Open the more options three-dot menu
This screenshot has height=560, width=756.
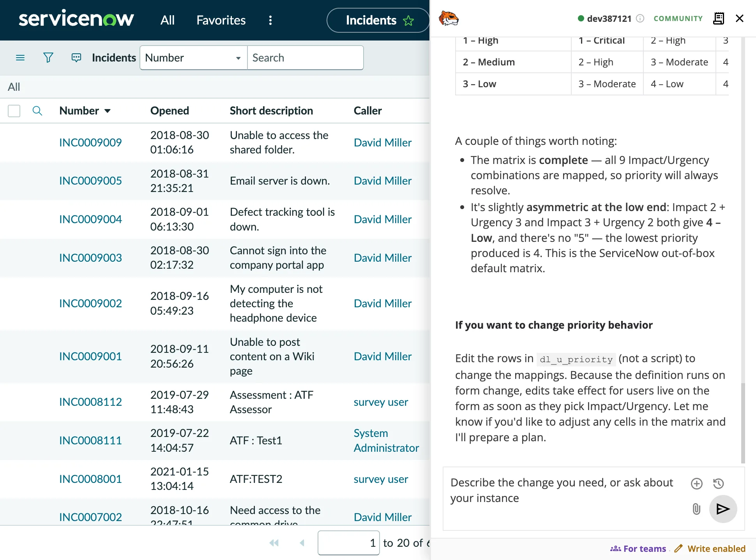pyautogui.click(x=270, y=20)
